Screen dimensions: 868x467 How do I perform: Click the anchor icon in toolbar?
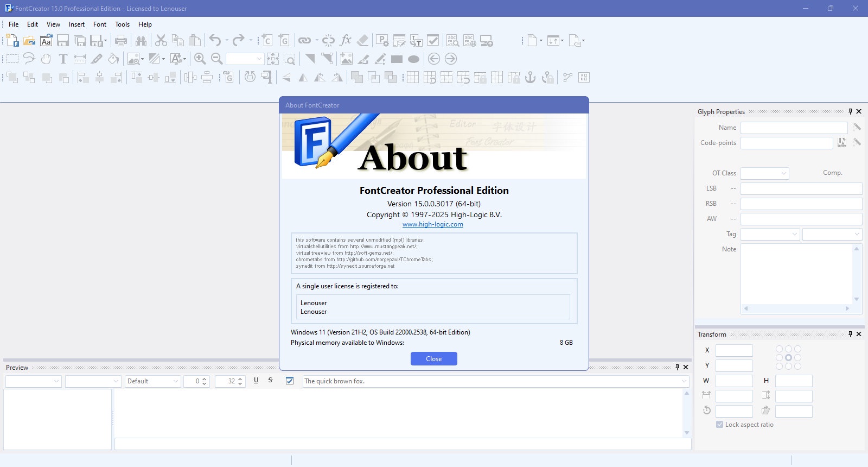531,77
